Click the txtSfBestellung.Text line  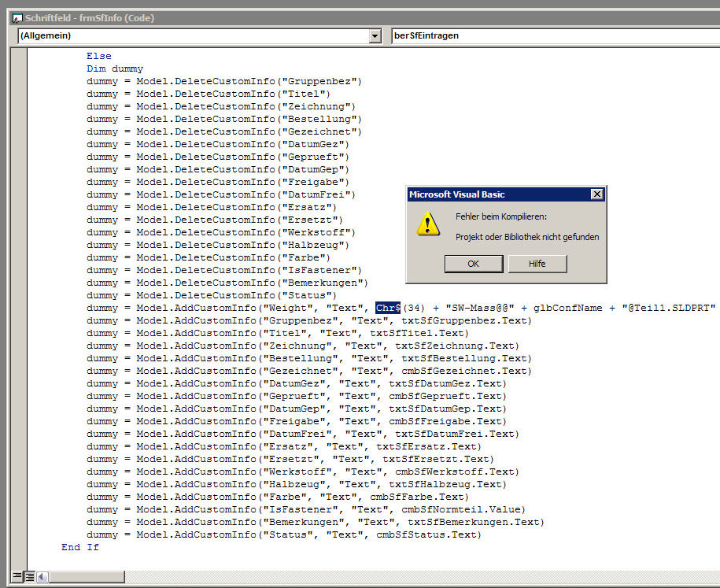coord(309,358)
